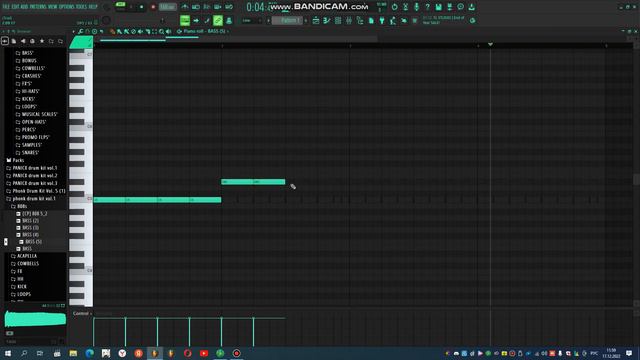The width and height of the screenshot is (640, 360).
Task: Click the sample waveform preview in browser
Action: (35, 319)
